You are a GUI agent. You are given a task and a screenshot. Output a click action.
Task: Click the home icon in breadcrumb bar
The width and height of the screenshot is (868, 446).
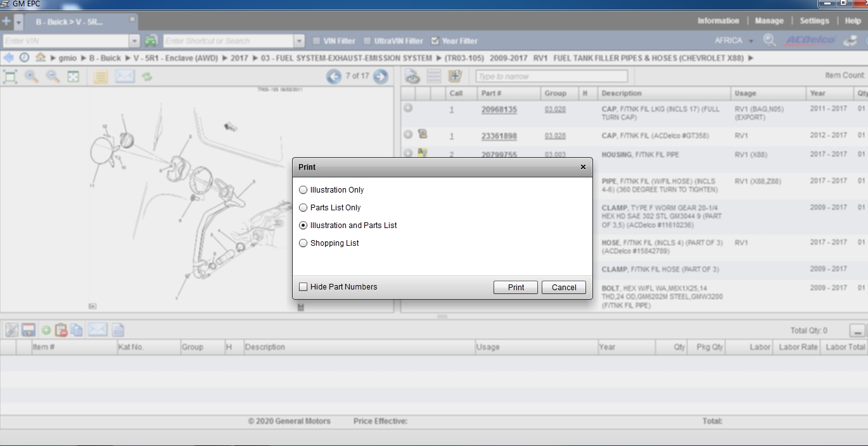click(41, 58)
